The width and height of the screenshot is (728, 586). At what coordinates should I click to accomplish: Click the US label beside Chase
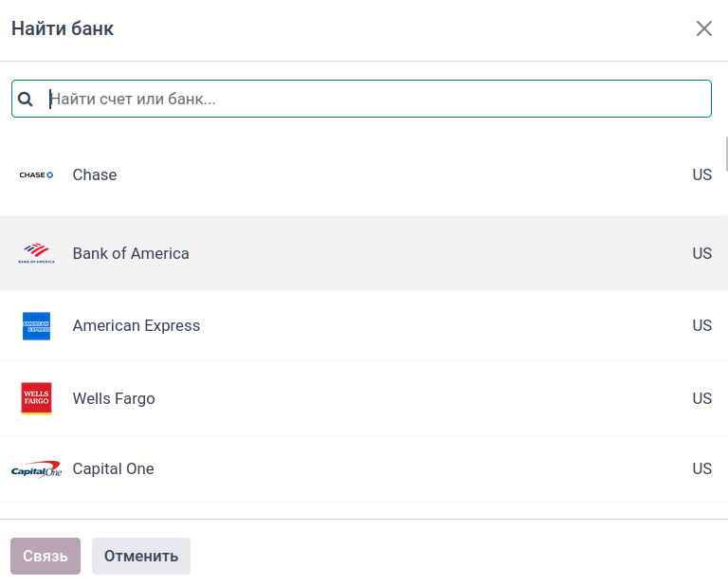coord(701,174)
